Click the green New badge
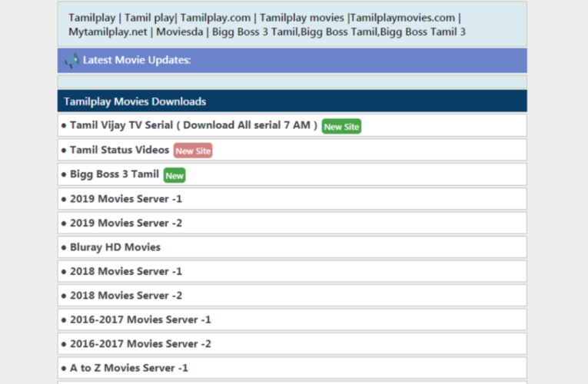 pos(174,175)
